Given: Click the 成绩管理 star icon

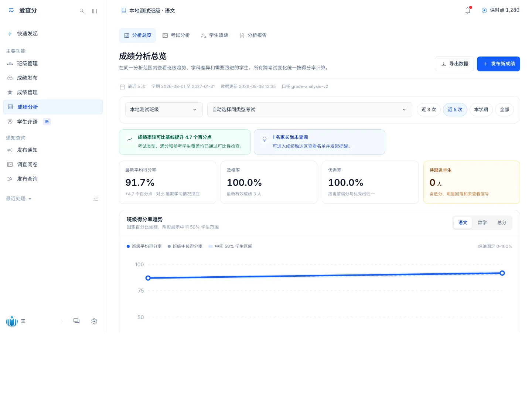Looking at the screenshot, I should click(10, 92).
